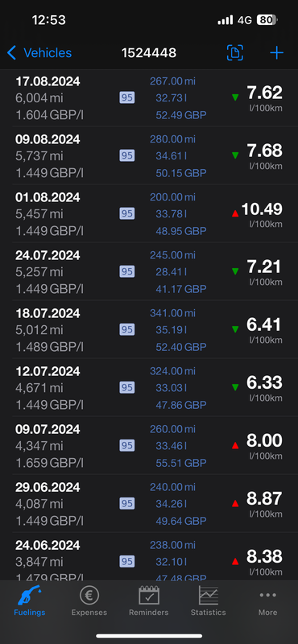Tap the 95 fuel badge on 09.08.2024 entry
Screen dimensions: 298x644
[x=127, y=155]
